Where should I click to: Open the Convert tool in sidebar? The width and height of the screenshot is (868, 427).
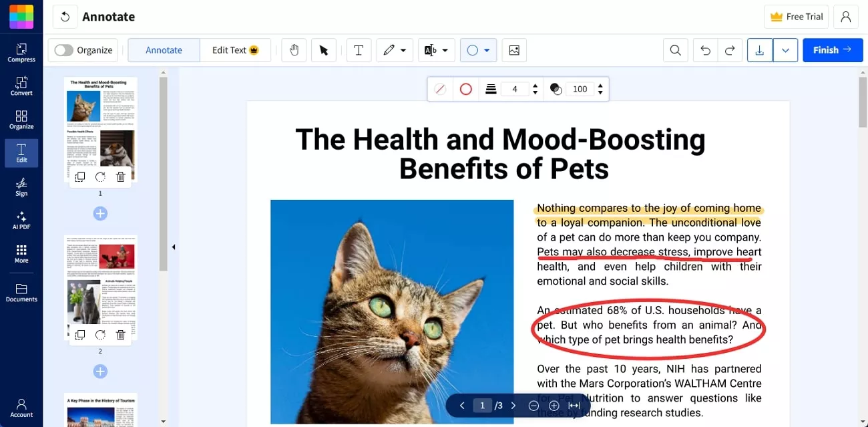click(21, 86)
